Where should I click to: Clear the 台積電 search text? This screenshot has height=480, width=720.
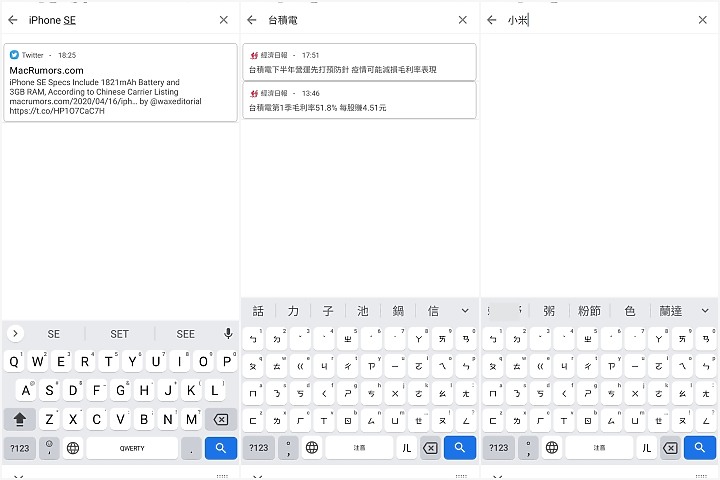463,20
